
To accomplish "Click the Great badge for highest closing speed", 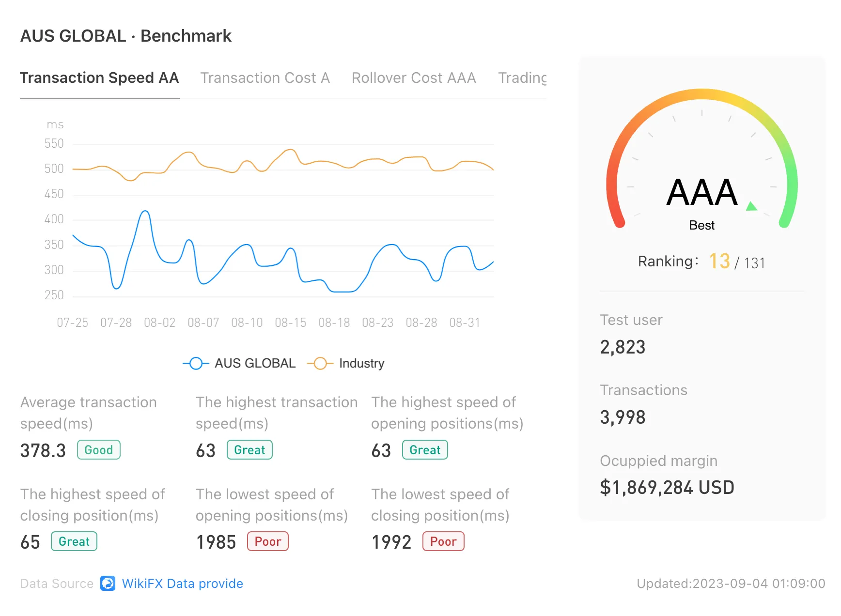I will point(74,541).
